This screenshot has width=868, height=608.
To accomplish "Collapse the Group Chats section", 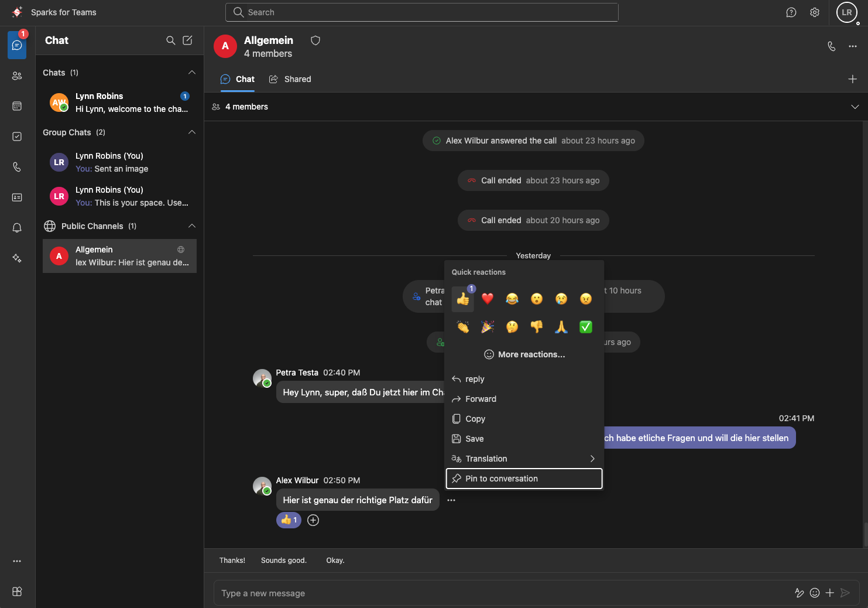I will pyautogui.click(x=192, y=132).
